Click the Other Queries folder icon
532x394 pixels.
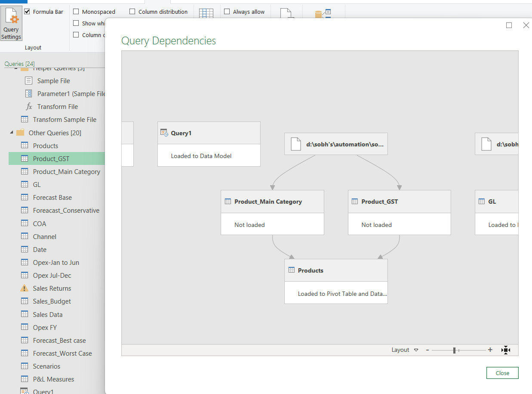coord(20,133)
